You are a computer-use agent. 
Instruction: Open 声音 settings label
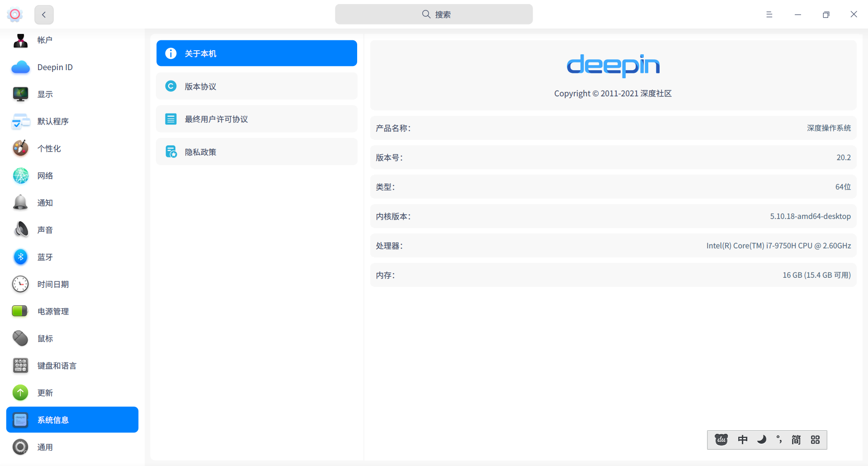[45, 230]
